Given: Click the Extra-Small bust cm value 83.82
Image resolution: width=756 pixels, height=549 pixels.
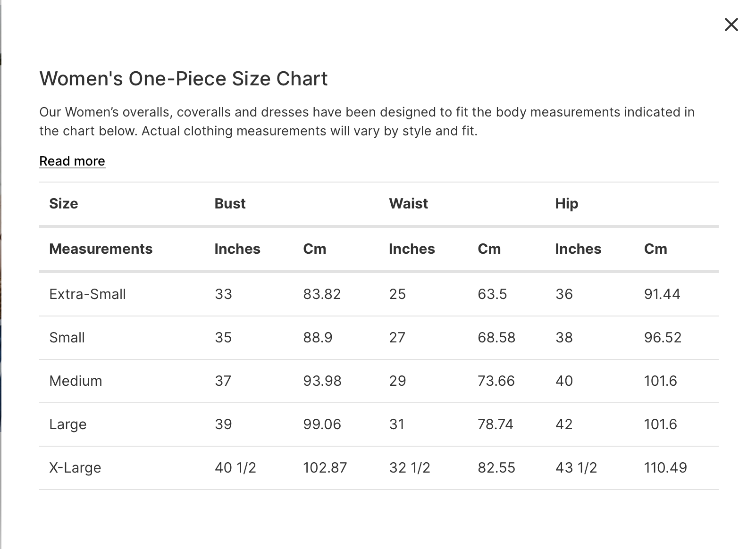Looking at the screenshot, I should 322,294.
